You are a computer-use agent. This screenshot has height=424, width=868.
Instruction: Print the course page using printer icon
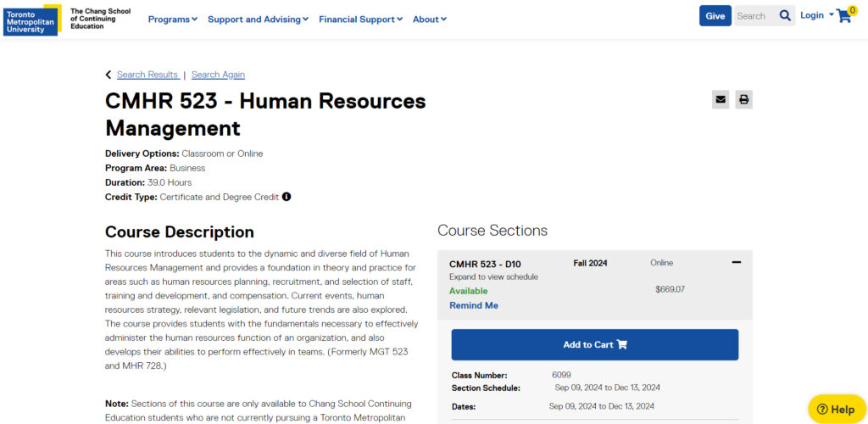point(744,99)
